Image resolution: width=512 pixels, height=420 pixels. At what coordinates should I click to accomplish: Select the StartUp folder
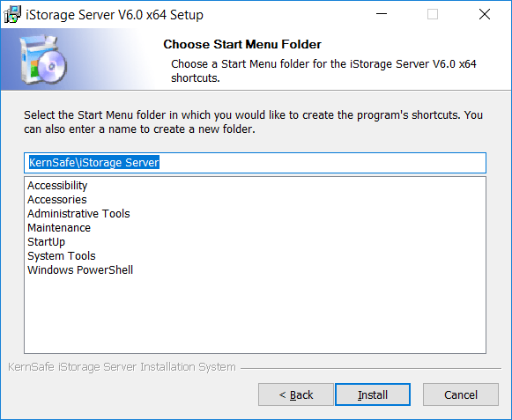click(47, 242)
